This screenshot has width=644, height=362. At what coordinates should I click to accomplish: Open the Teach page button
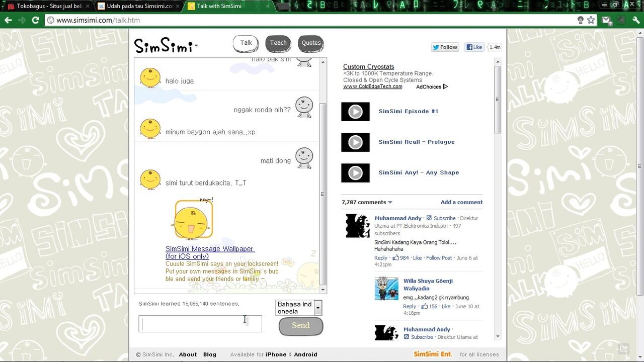coord(278,43)
